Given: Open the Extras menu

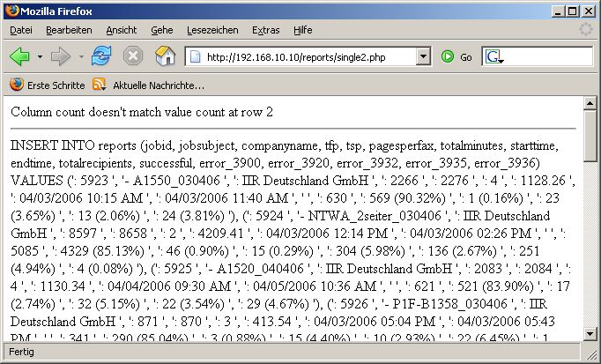Looking at the screenshot, I should pos(265,30).
